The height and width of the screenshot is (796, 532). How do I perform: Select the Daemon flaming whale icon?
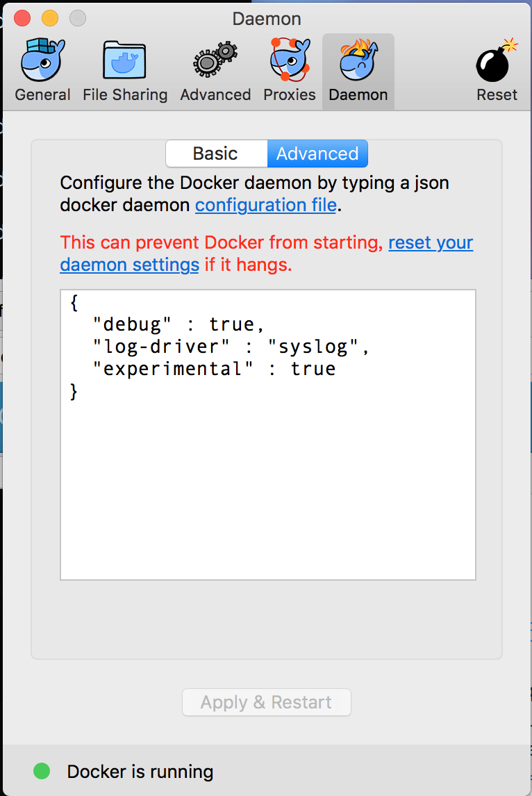[358, 60]
